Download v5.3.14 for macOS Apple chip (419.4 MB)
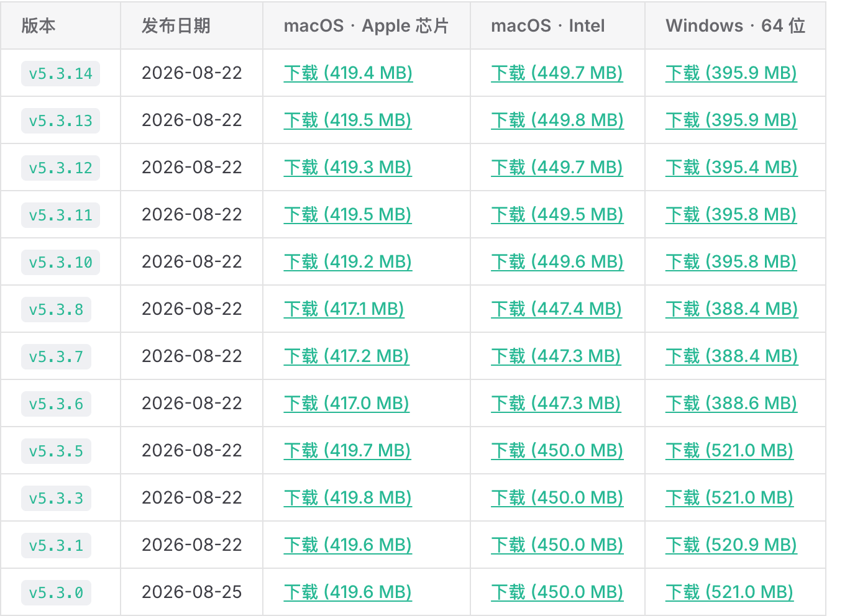This screenshot has height=616, width=855. pyautogui.click(x=348, y=73)
